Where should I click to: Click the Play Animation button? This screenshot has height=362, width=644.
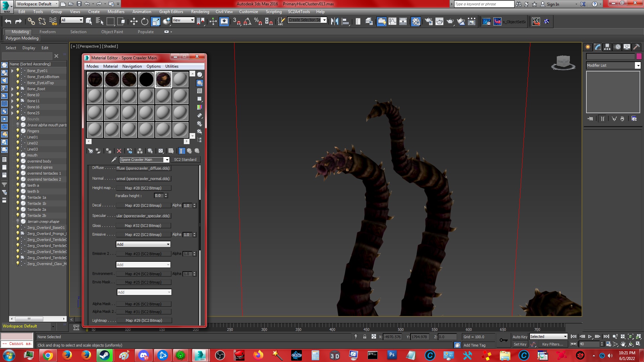590,336
